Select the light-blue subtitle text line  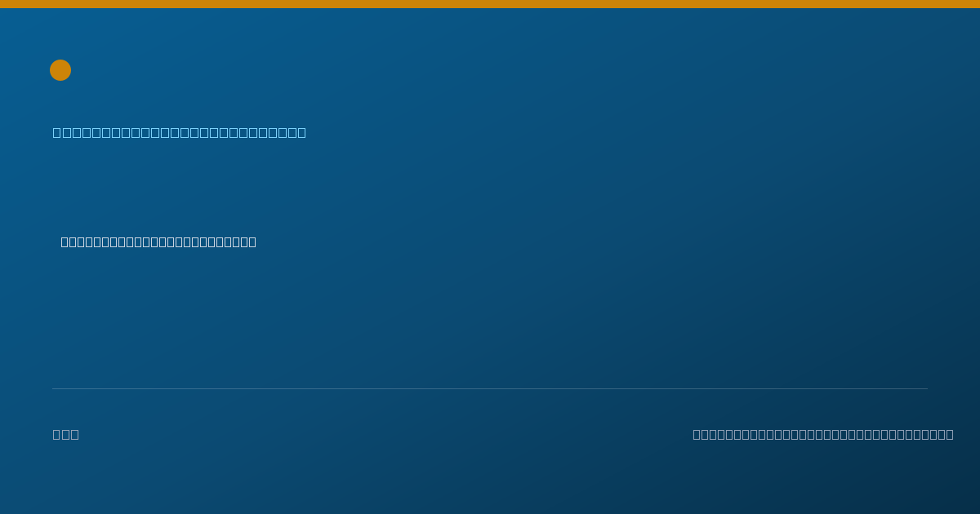[180, 132]
